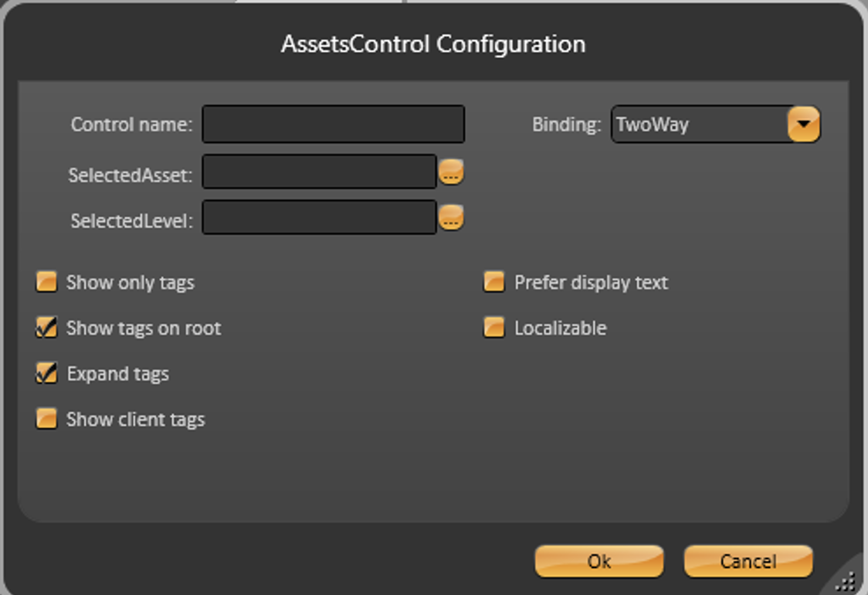868x595 pixels.
Task: Expand the Binding dropdown arrow
Action: (803, 124)
